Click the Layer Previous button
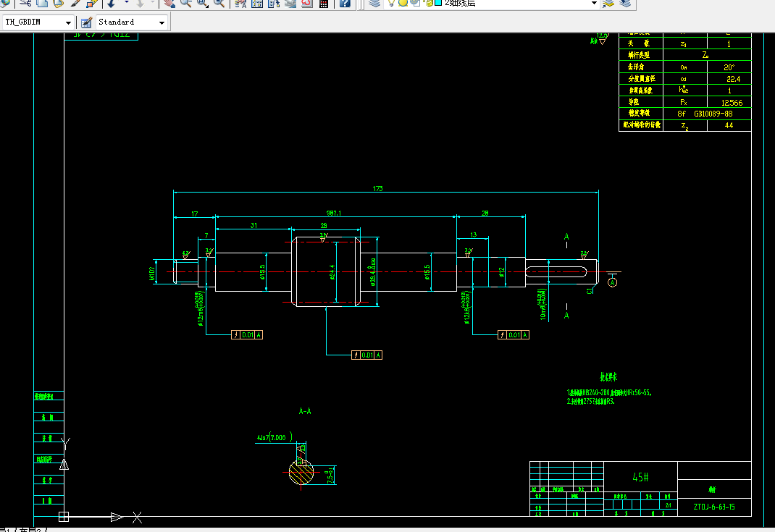The width and height of the screenshot is (775, 532). click(625, 4)
